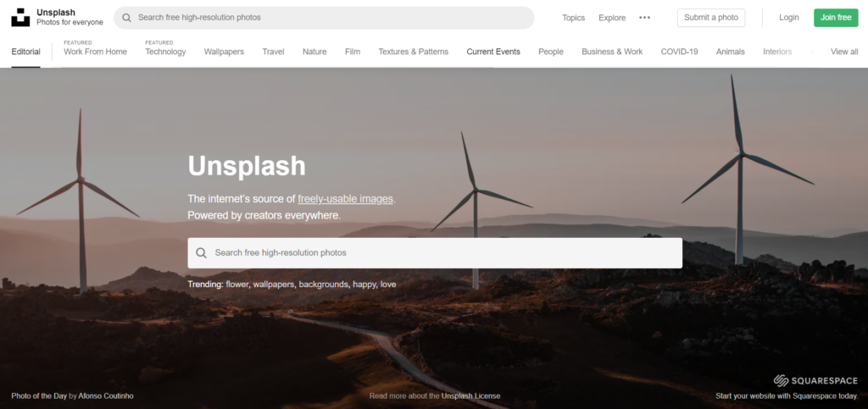Click the magnifier icon in top search bar
The image size is (868, 409).
point(127,18)
